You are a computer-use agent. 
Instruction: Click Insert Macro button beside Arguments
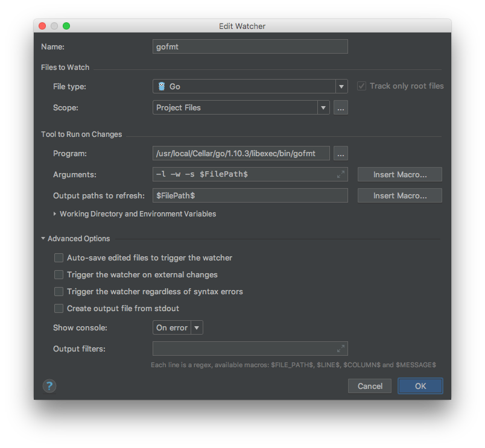coord(399,174)
